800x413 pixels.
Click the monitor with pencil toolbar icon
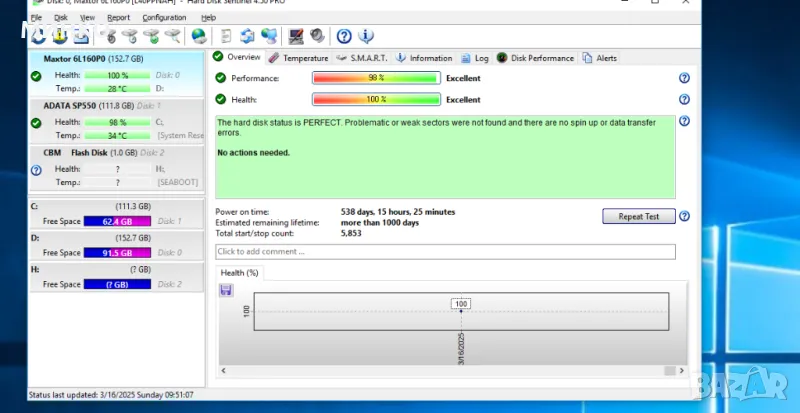[x=296, y=37]
